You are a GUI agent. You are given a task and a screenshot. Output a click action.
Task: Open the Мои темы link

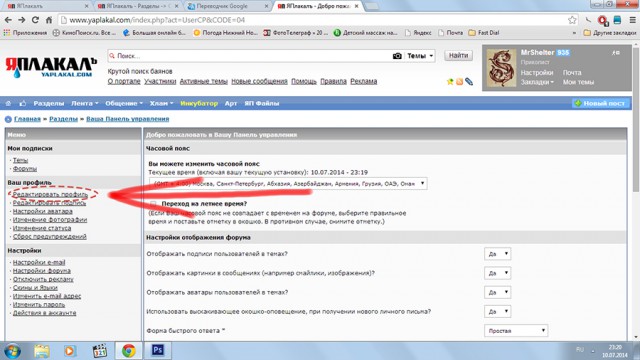pyautogui.click(x=578, y=82)
